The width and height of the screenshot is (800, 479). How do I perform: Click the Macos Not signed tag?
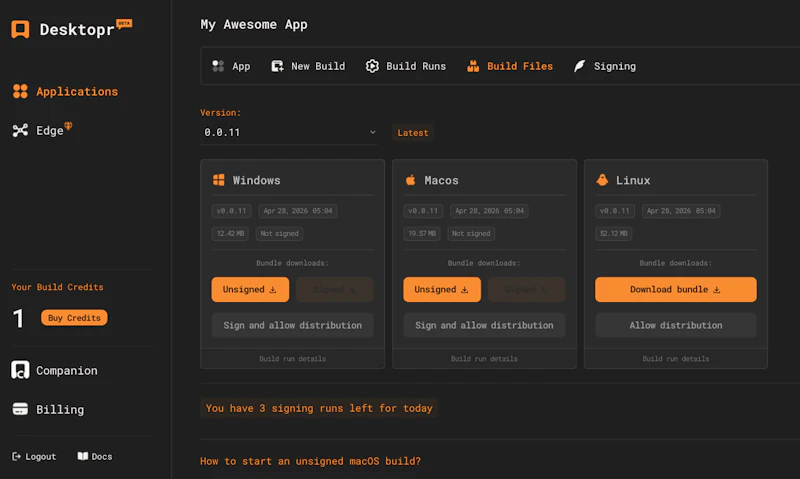pos(471,234)
